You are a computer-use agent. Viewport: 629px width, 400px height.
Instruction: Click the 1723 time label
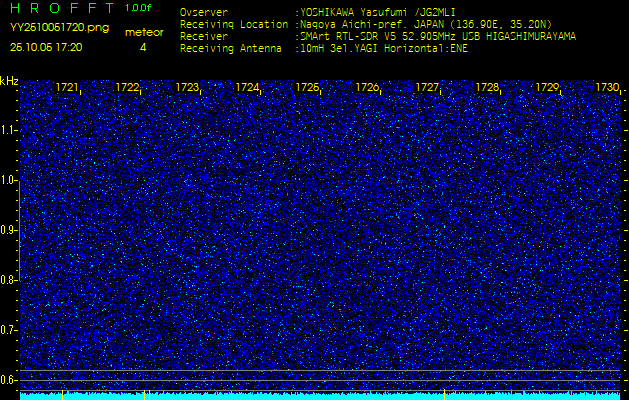click(187, 87)
